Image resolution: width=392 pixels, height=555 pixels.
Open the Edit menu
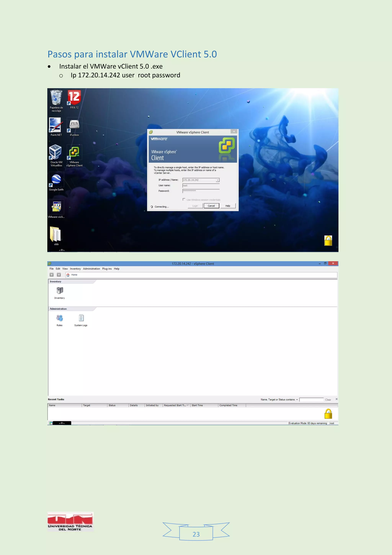(58, 268)
